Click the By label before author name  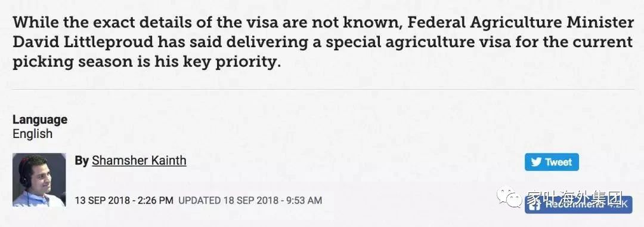tap(82, 161)
